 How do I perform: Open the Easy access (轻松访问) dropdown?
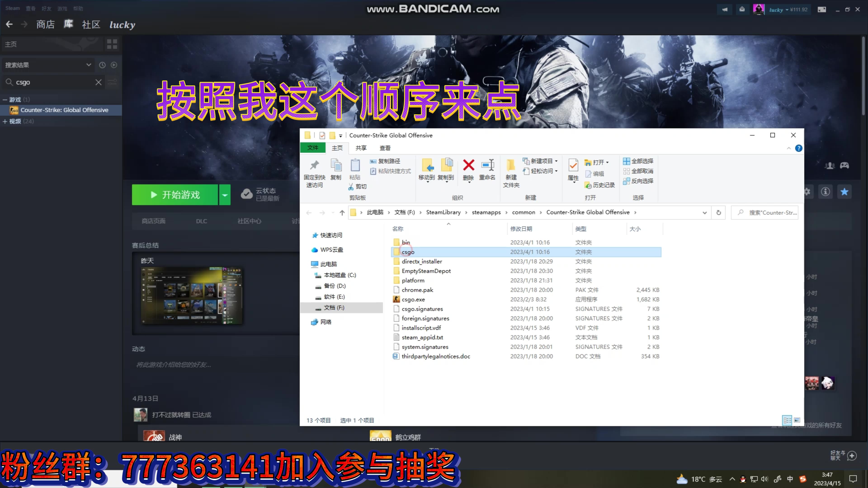pos(540,171)
